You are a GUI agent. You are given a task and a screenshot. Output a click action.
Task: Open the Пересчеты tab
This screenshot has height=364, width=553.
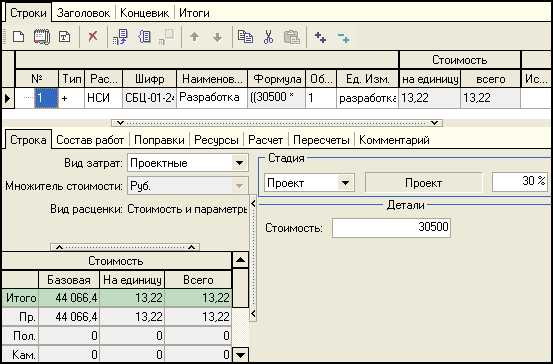pyautogui.click(x=321, y=140)
